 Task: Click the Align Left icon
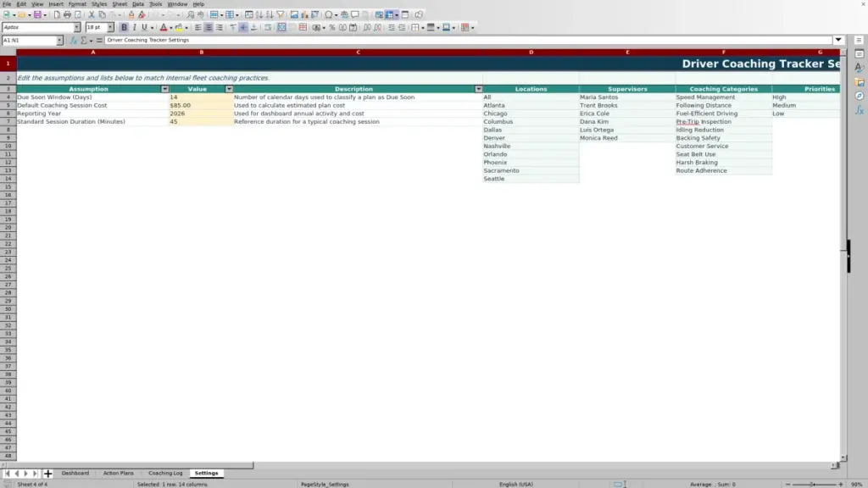[x=198, y=27]
